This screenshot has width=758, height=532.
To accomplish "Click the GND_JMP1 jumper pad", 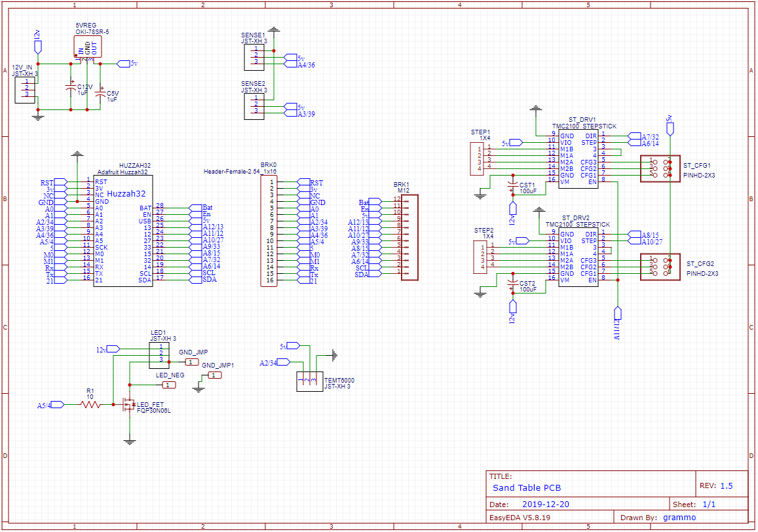I will 214,375.
